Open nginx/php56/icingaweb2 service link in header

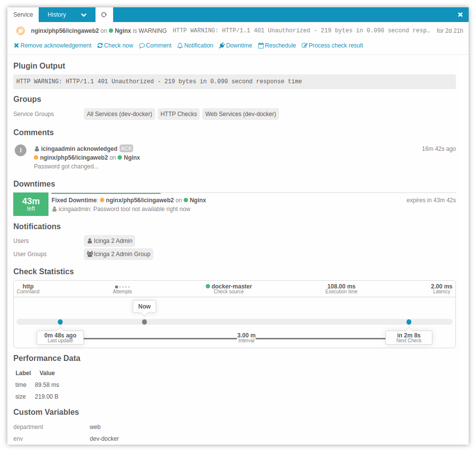tap(65, 31)
